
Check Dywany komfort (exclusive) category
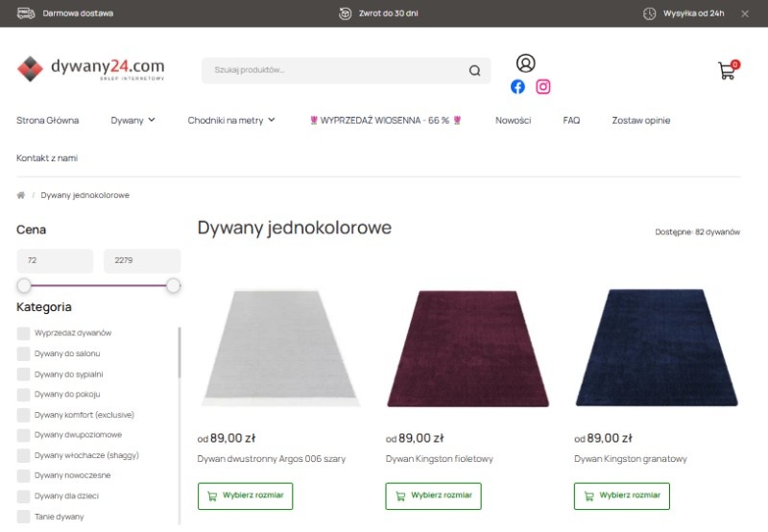[23, 415]
